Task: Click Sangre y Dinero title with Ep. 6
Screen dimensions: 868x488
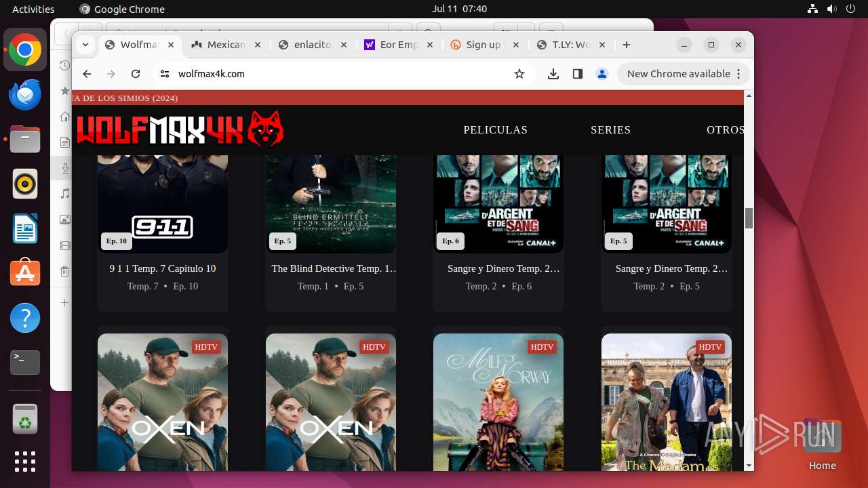Action: [503, 268]
